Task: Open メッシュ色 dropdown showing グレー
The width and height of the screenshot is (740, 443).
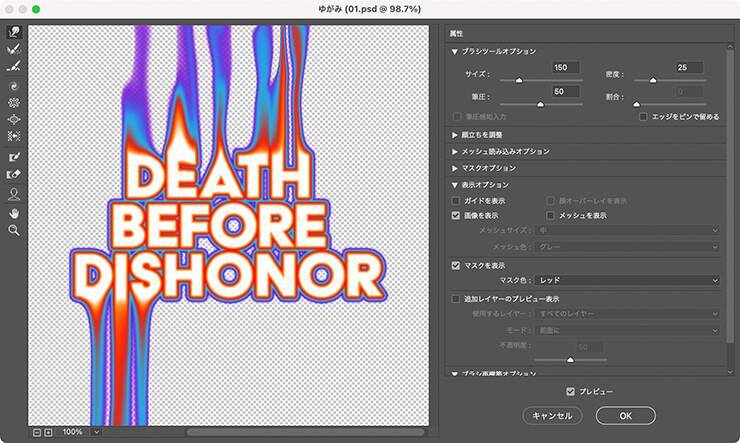Action: point(627,247)
